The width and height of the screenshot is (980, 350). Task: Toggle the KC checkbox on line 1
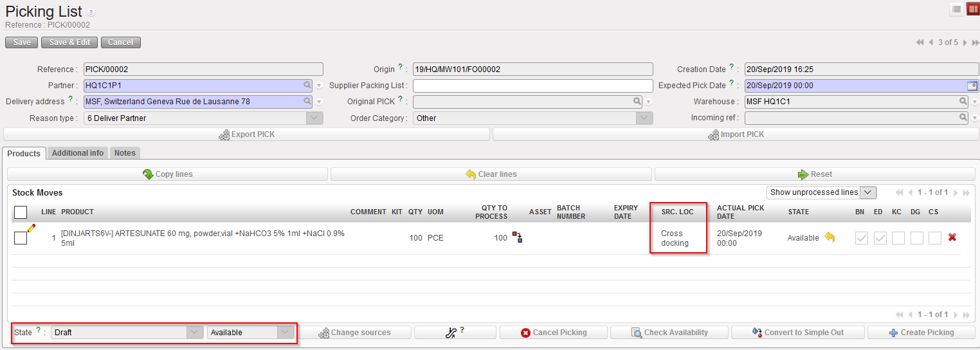tap(898, 238)
